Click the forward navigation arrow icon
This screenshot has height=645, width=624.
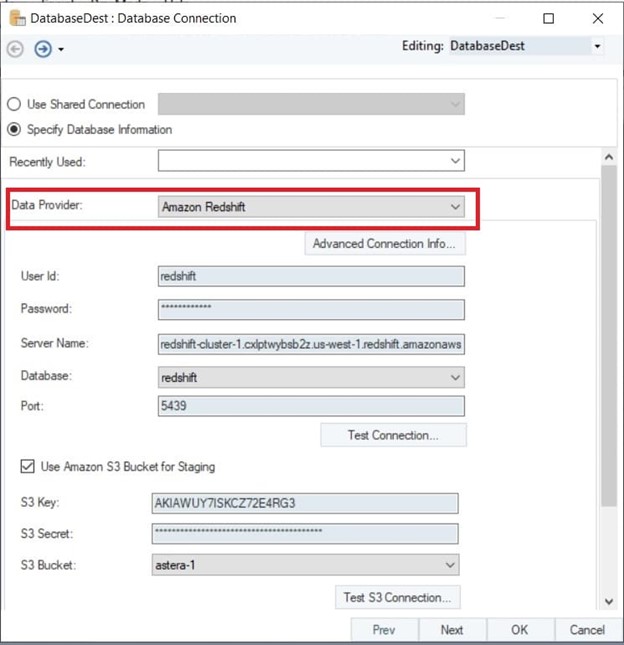point(42,48)
